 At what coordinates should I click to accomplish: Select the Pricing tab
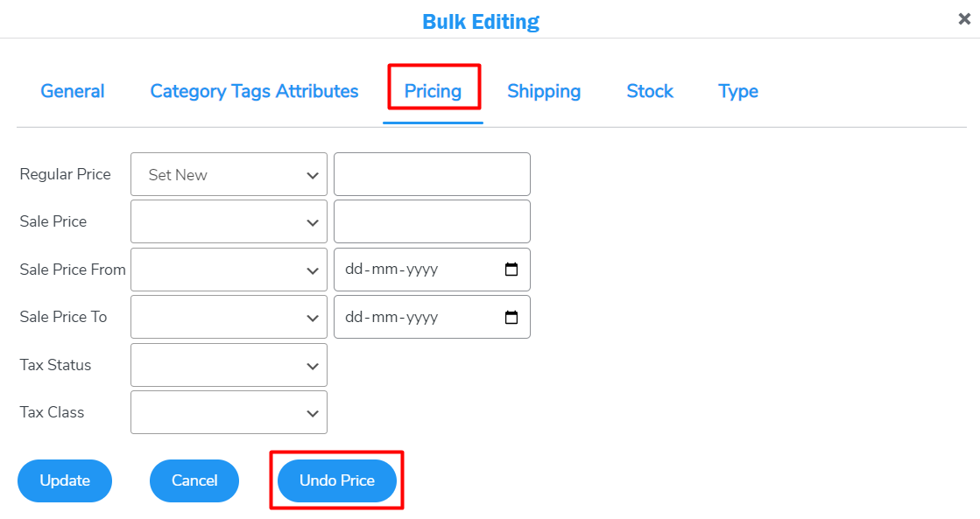coord(434,91)
